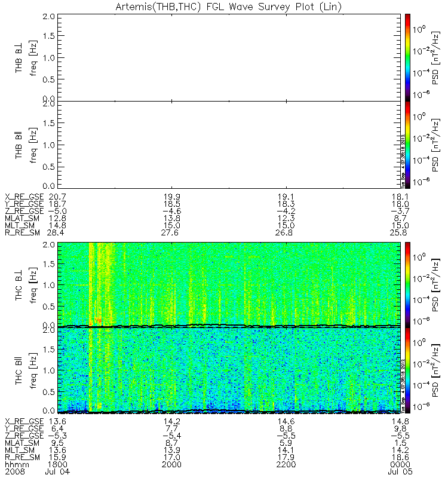The image size is (448, 478).
Task: Click the 'Jul 05' date label
Action: 400,471
